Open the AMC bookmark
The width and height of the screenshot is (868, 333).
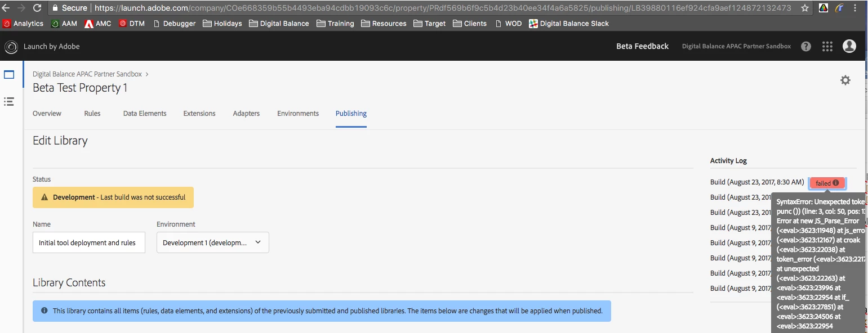click(98, 24)
